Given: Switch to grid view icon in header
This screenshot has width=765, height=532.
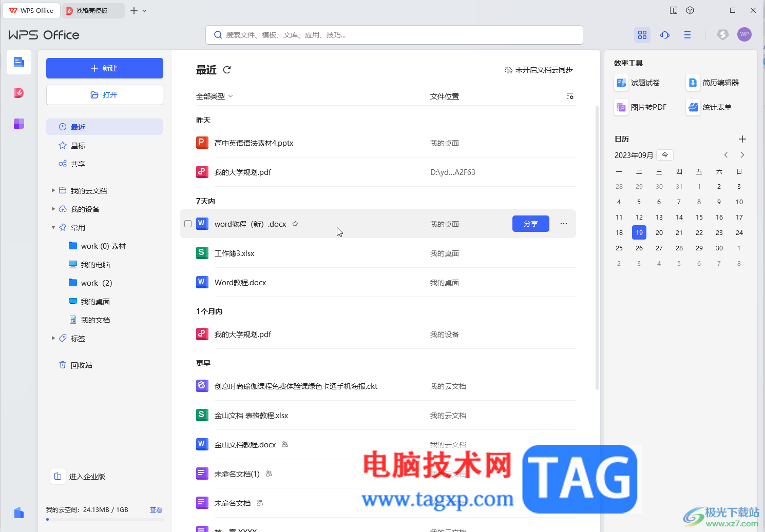Looking at the screenshot, I should 642,35.
